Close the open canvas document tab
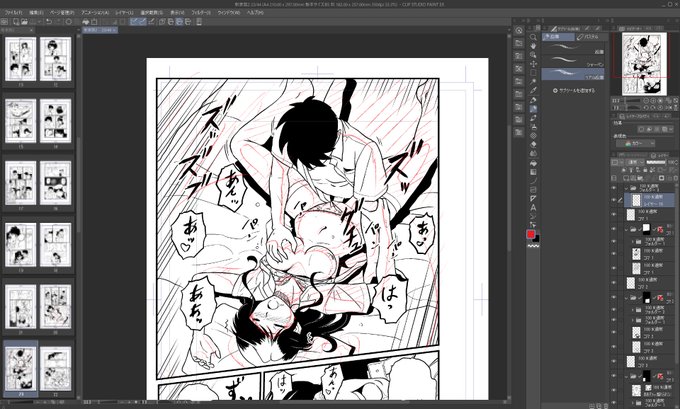Screen dimensions: 680x409 115,30
